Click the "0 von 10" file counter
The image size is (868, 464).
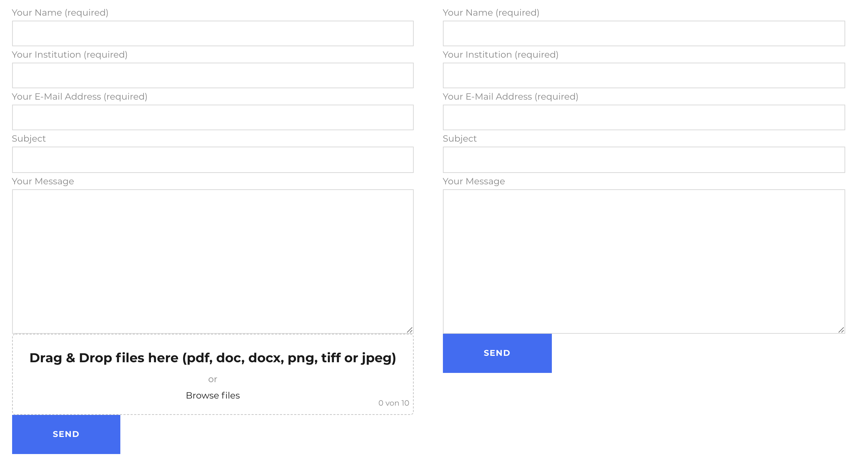(393, 403)
